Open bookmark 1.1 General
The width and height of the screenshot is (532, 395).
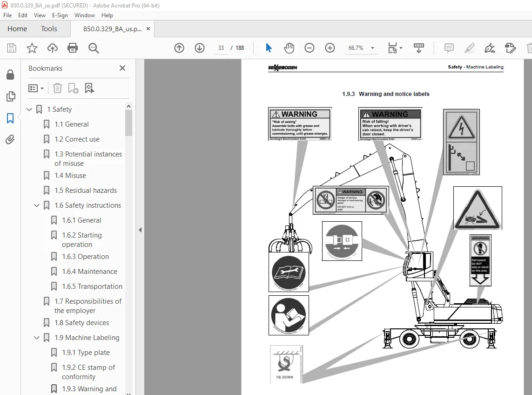(72, 124)
